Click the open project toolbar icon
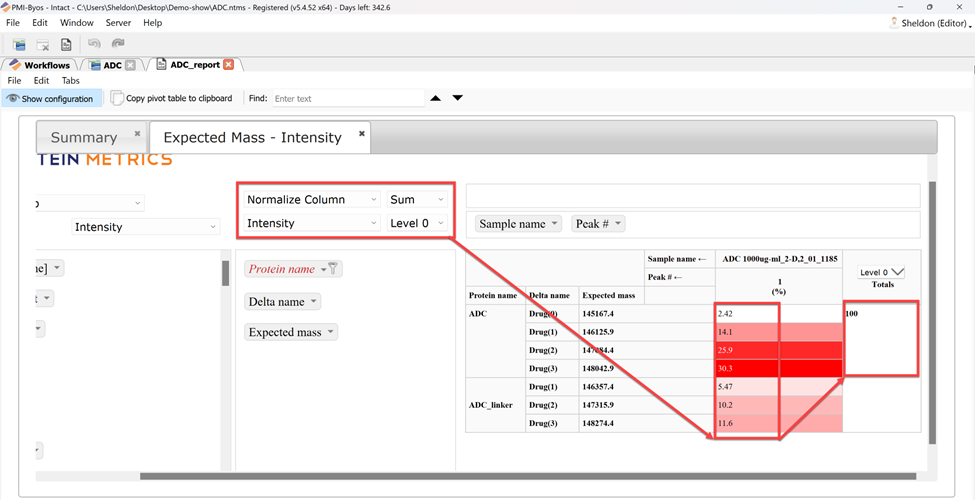The height and width of the screenshot is (500, 975). pos(19,45)
